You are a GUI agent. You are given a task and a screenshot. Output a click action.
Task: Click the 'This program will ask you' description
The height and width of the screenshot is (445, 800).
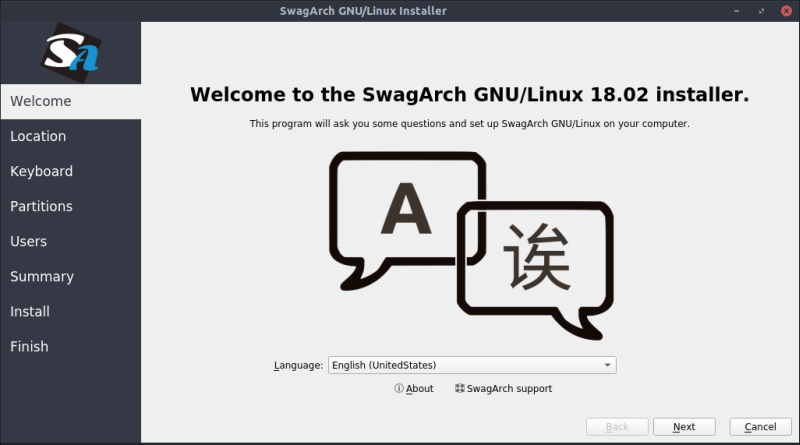click(x=469, y=123)
